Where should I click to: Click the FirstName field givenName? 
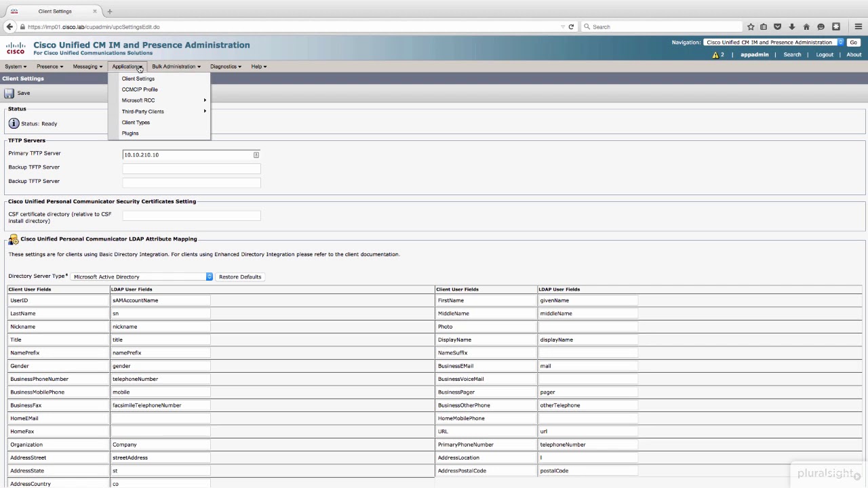[588, 300]
